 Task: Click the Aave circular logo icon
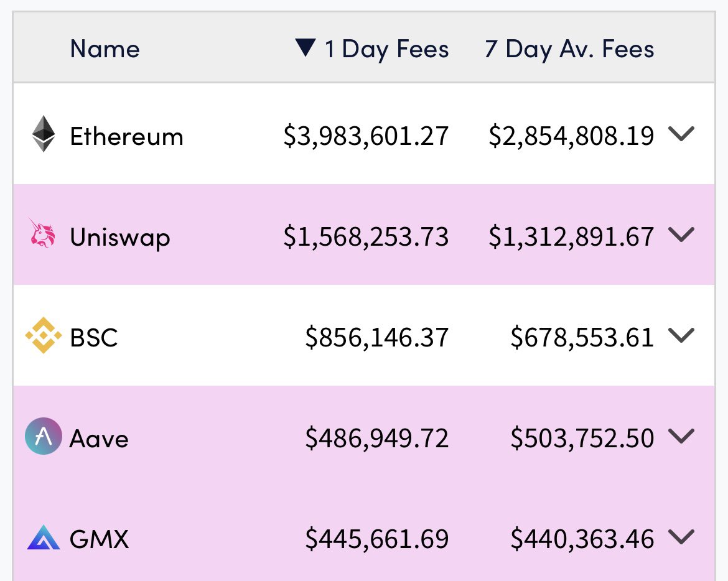click(x=43, y=436)
